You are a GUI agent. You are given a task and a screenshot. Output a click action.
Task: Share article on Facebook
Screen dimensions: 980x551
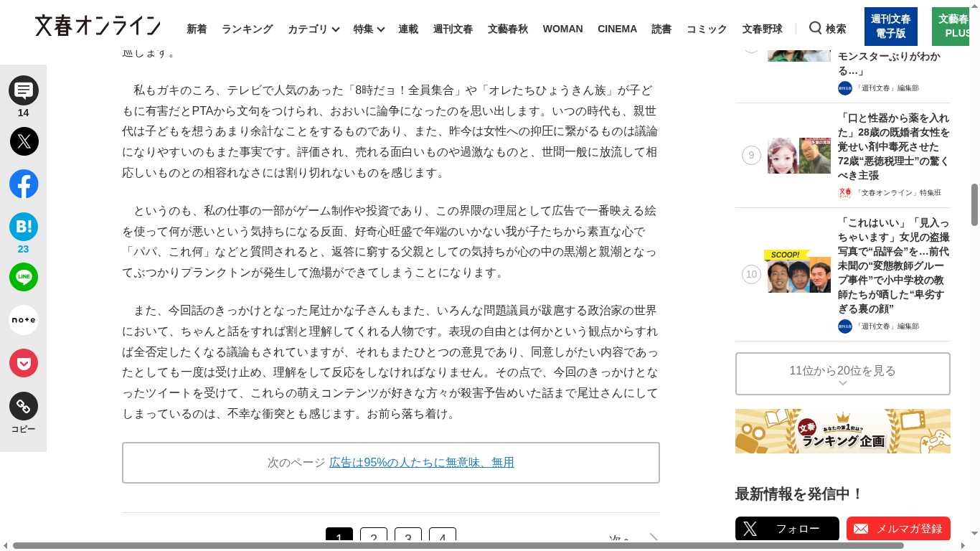coord(24,184)
